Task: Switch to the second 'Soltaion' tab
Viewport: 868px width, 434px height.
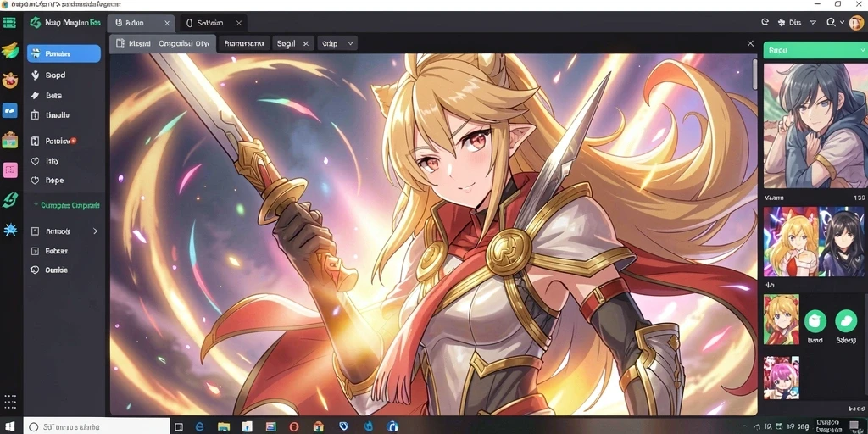Action: 214,23
